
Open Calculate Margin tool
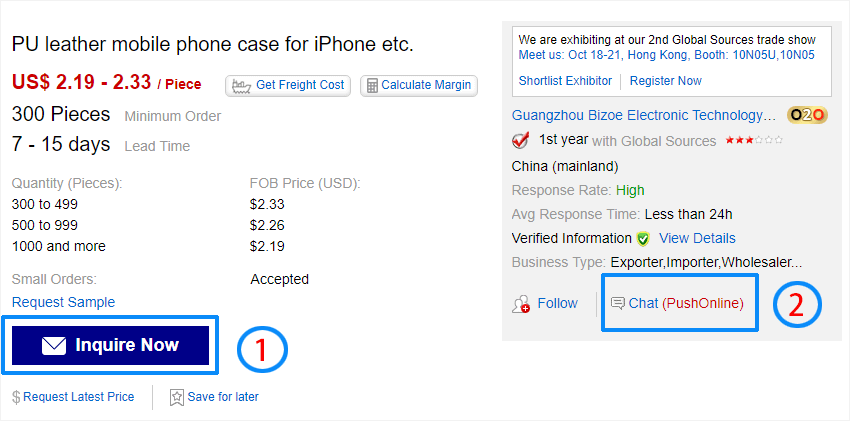tap(425, 85)
